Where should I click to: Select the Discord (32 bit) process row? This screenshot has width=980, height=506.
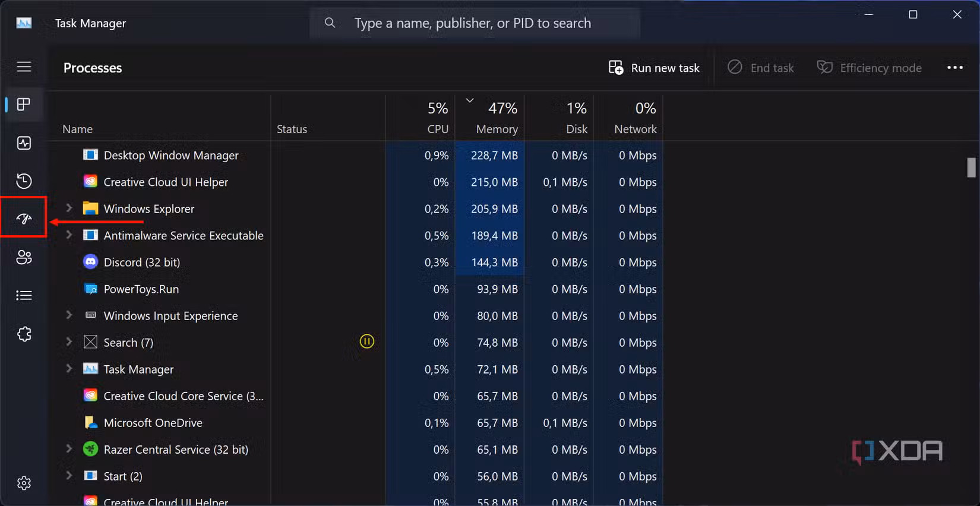141,262
